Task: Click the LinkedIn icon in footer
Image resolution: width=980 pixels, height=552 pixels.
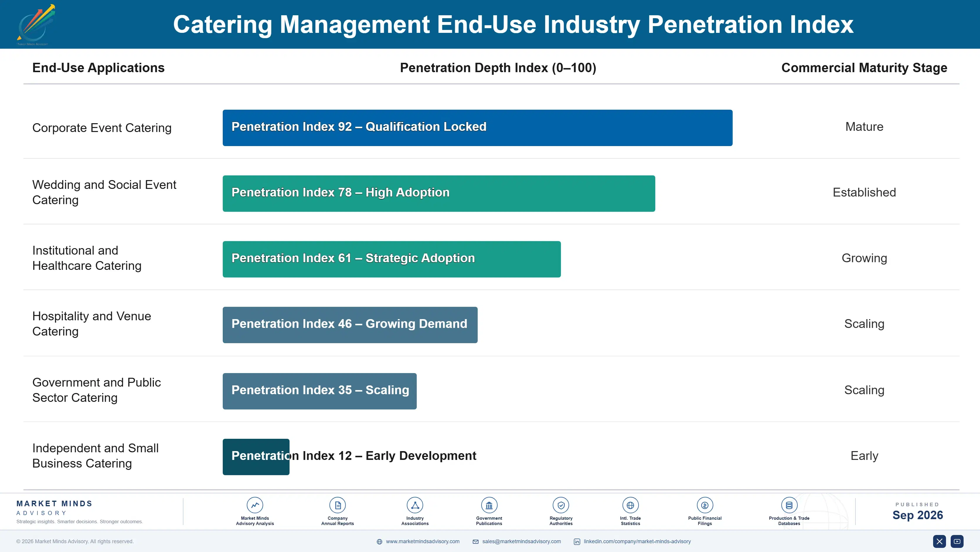Action: [x=577, y=542]
